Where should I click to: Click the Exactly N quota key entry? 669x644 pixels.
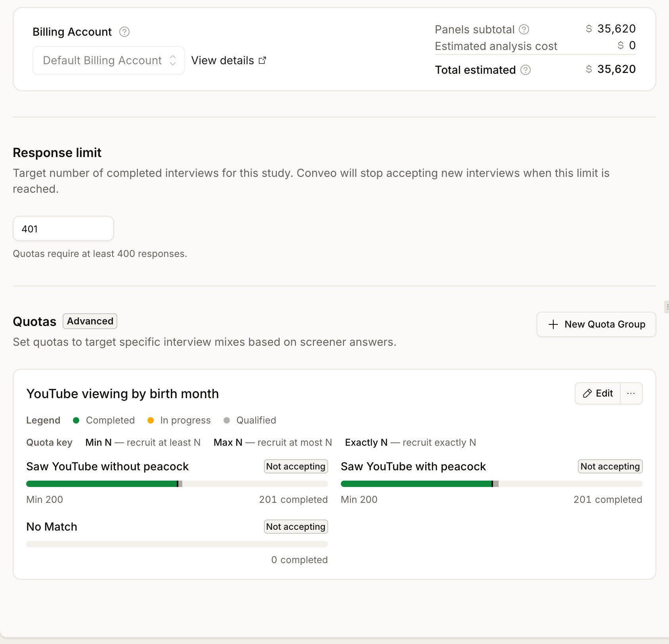[411, 443]
